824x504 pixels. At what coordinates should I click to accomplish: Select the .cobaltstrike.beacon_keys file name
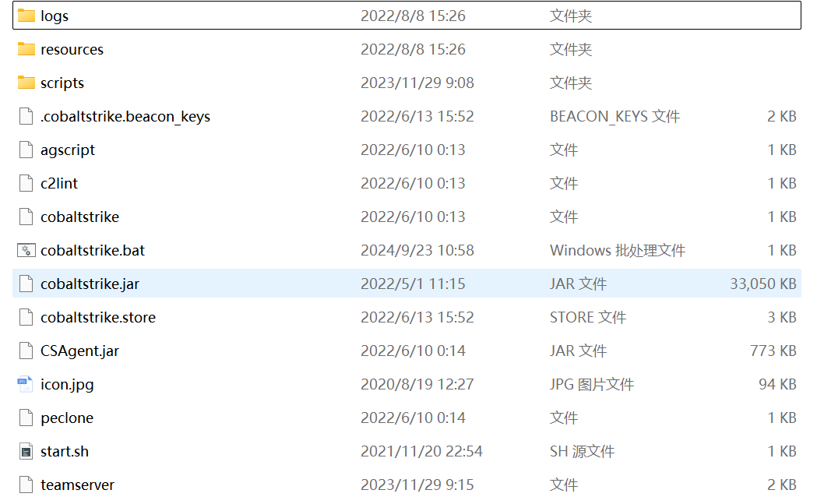125,117
